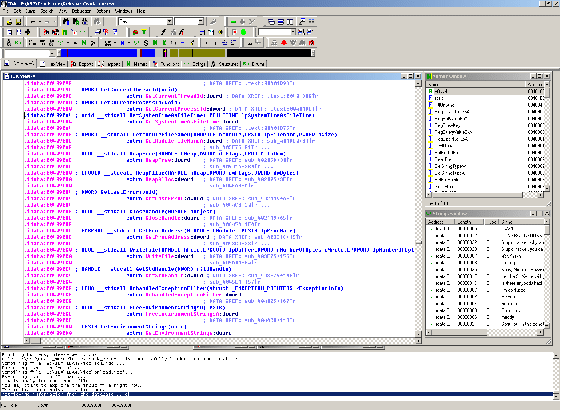Viewport: 561px width, 411px height.
Task: Click the anchor icon in third toolbar row
Action: point(9,43)
